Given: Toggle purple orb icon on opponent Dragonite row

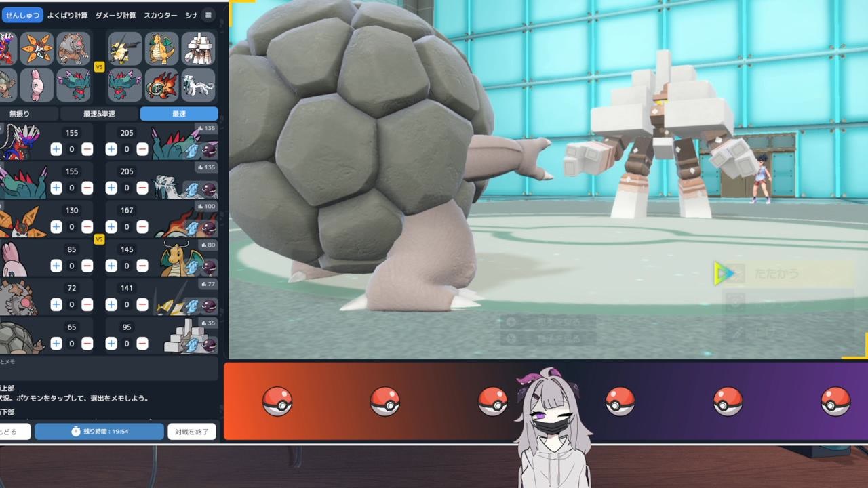Looking at the screenshot, I should point(210,267).
